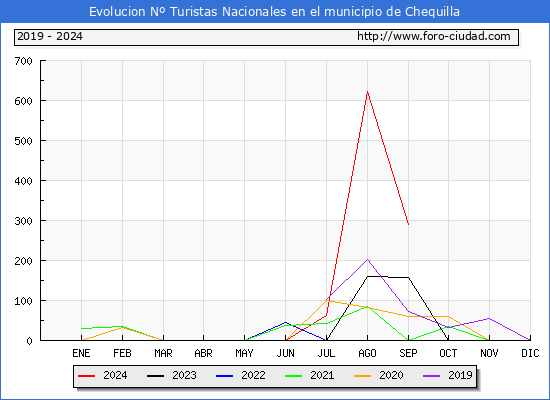
Task: Click the orange 2020 peak at JUL
Action: coord(327,301)
